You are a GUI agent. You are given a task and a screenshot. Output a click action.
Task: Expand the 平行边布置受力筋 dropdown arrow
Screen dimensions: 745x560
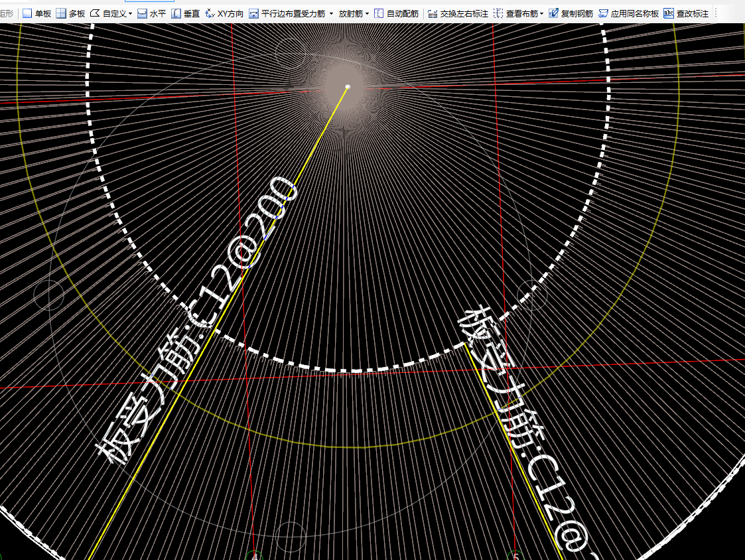coord(331,14)
